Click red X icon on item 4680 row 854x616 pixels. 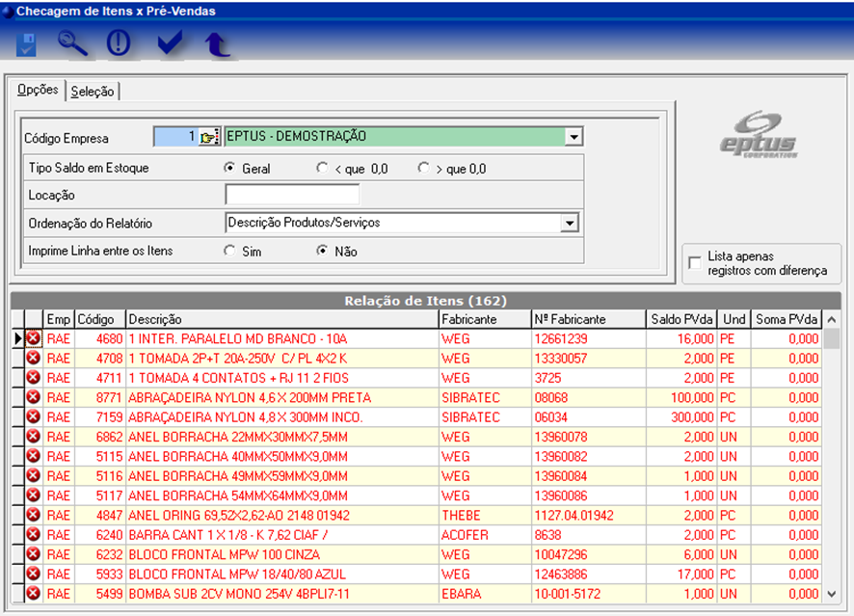(34, 338)
